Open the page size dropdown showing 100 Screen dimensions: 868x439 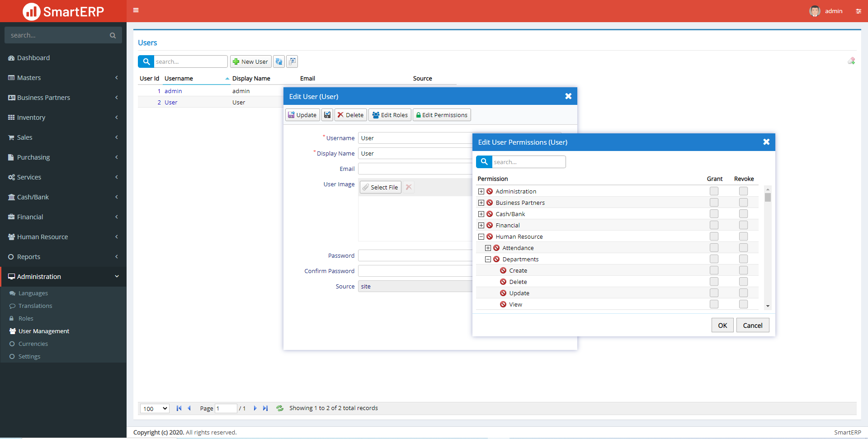(x=154, y=408)
